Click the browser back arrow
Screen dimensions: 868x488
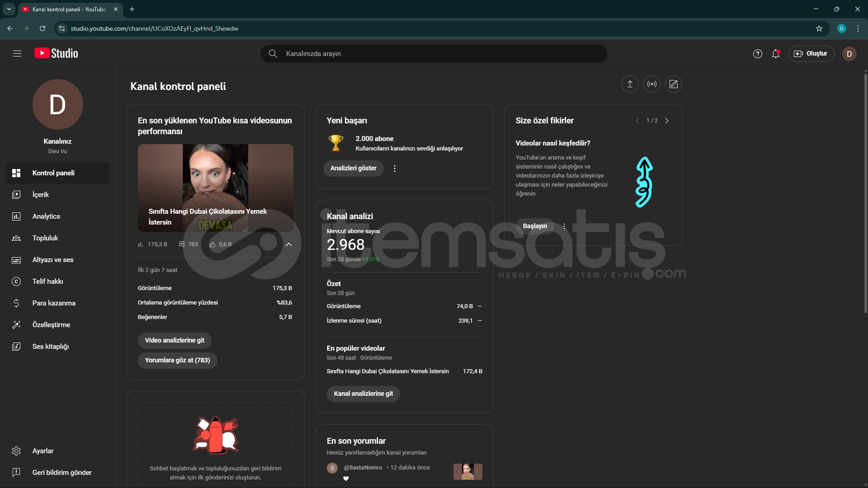10,28
